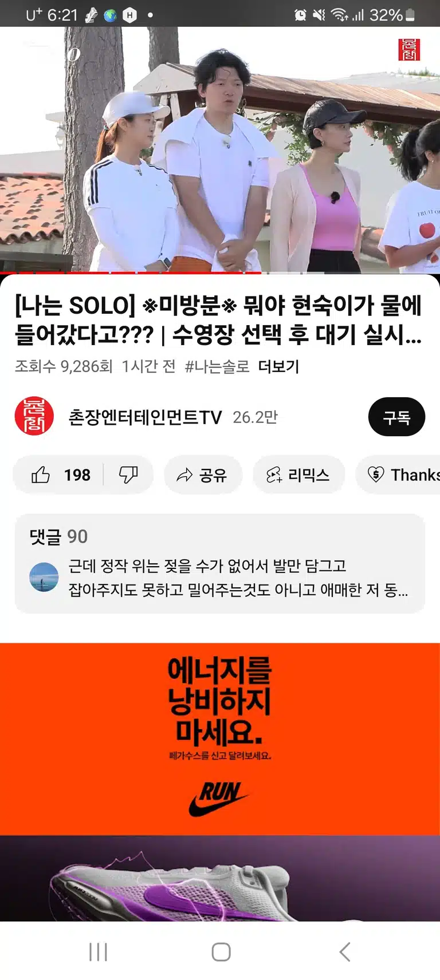This screenshot has width=440, height=980.
Task: Expand the truncated video title
Action: [218, 320]
